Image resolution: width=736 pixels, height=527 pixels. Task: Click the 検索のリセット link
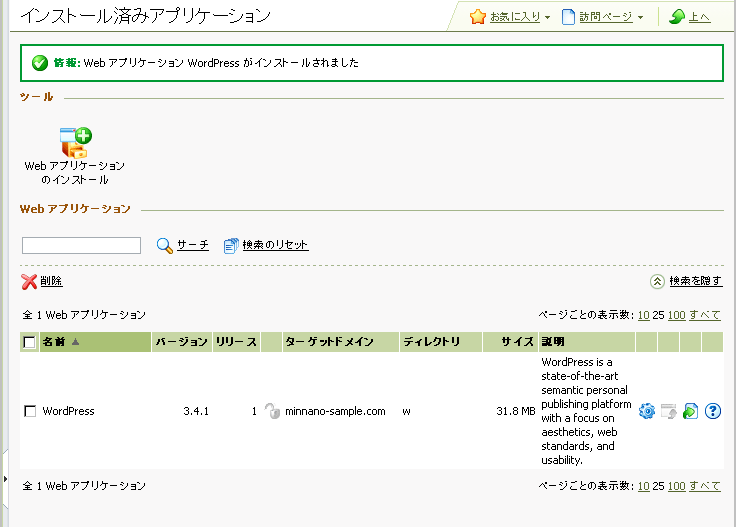coord(276,245)
